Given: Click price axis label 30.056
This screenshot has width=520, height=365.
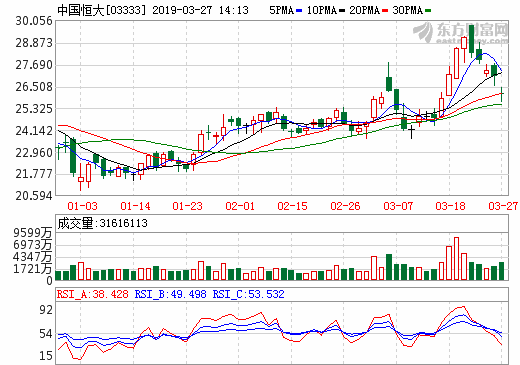Looking at the screenshot, I should [x=34, y=21].
